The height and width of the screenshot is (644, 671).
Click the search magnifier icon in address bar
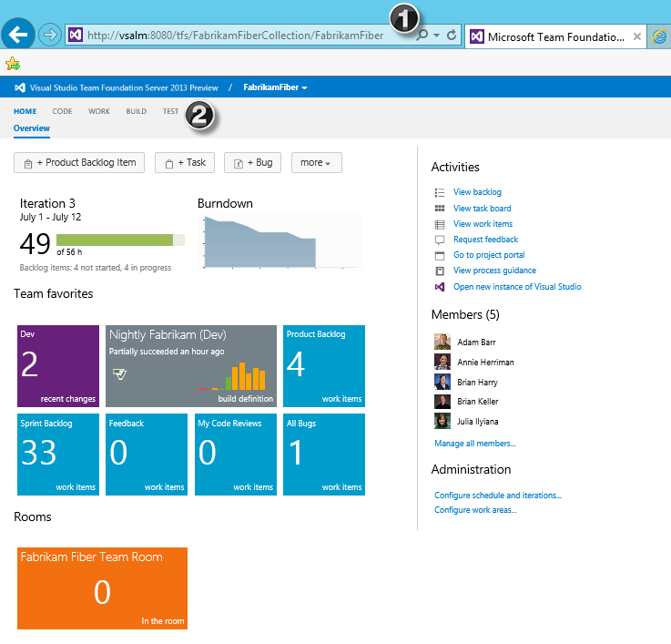[x=422, y=36]
